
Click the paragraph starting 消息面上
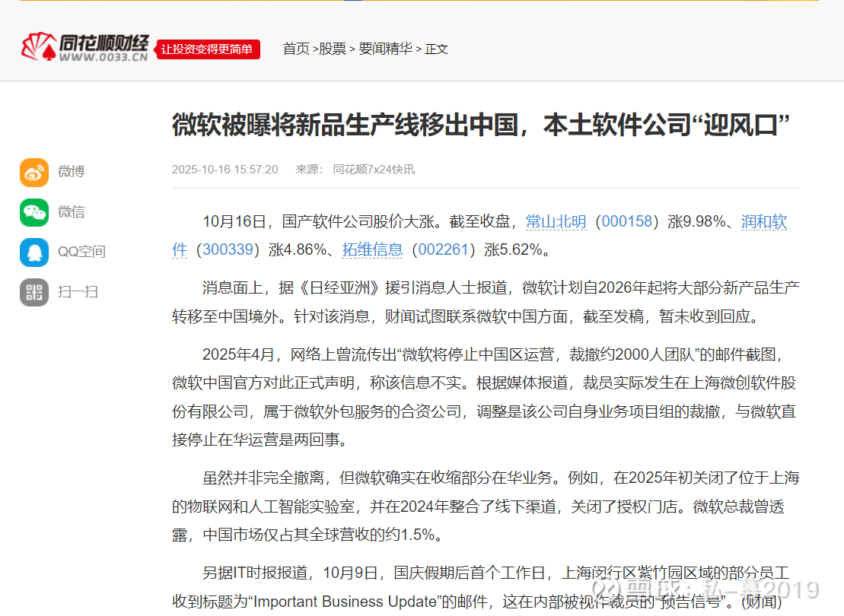point(486,303)
